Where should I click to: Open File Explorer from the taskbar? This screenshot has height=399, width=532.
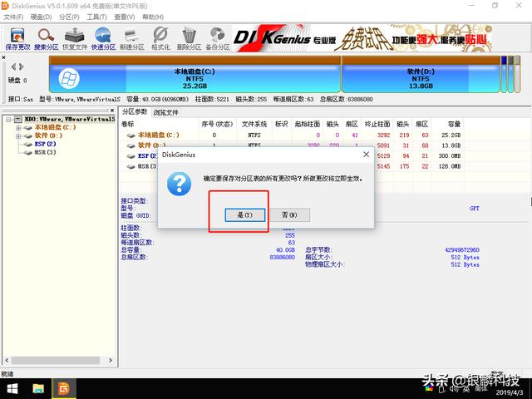pos(38,389)
